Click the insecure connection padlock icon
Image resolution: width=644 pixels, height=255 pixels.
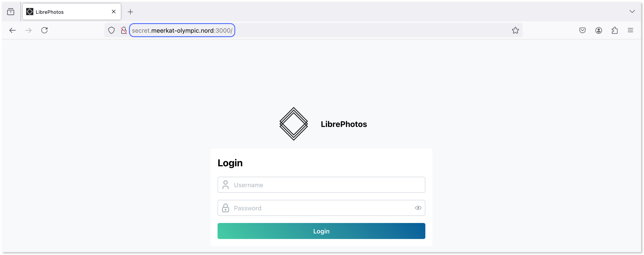pos(123,30)
